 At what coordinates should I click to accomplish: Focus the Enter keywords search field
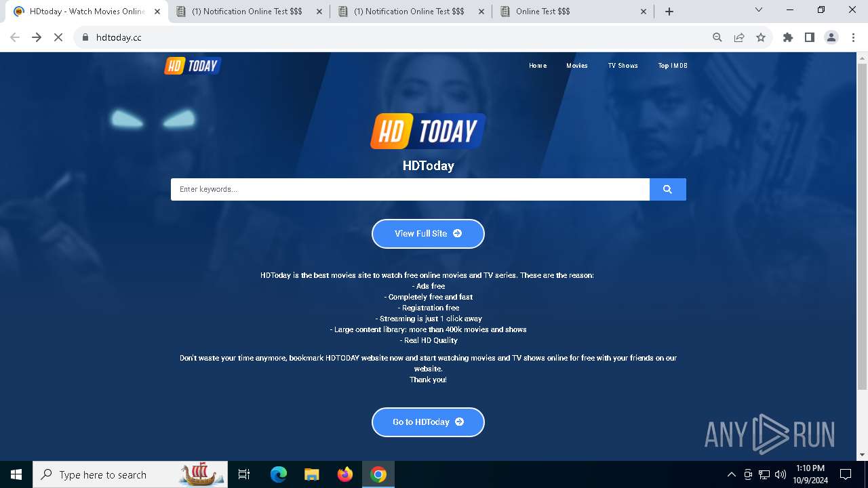pos(410,189)
